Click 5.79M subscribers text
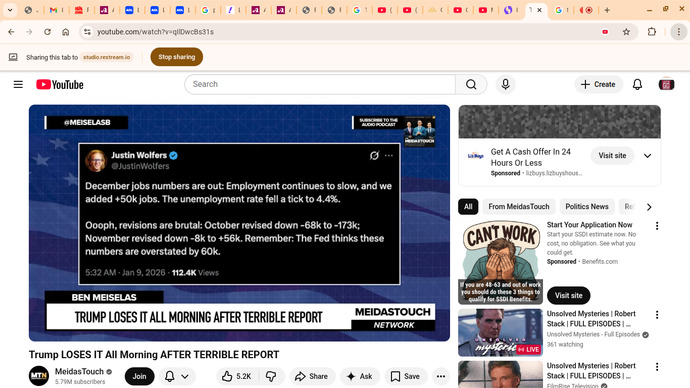Screen dimensions: 690x388 tap(80, 382)
